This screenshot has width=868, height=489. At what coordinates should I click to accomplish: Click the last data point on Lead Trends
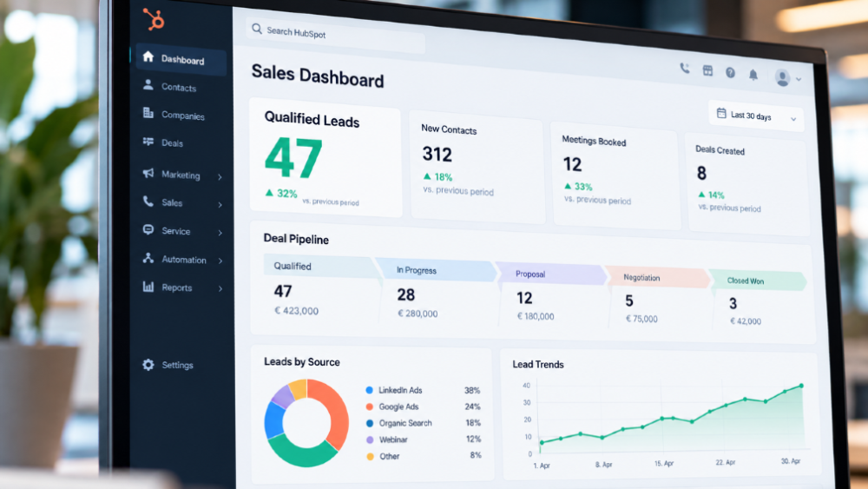pos(801,386)
